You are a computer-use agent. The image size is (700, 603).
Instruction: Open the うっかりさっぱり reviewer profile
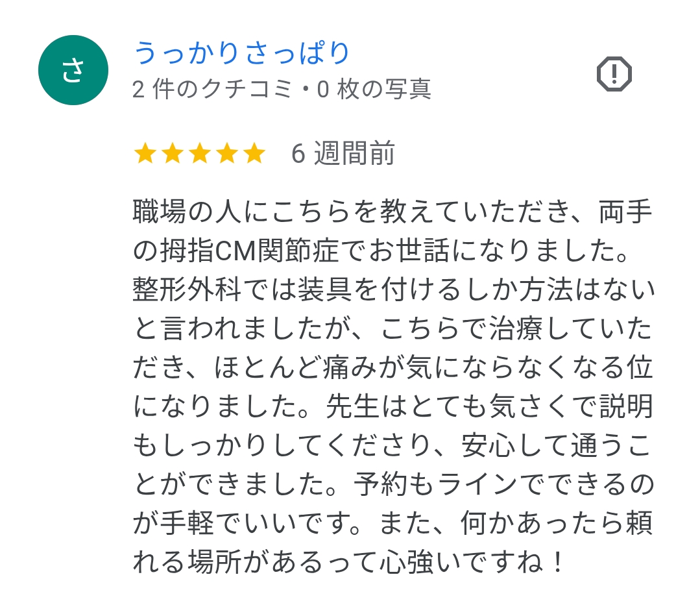click(x=242, y=53)
